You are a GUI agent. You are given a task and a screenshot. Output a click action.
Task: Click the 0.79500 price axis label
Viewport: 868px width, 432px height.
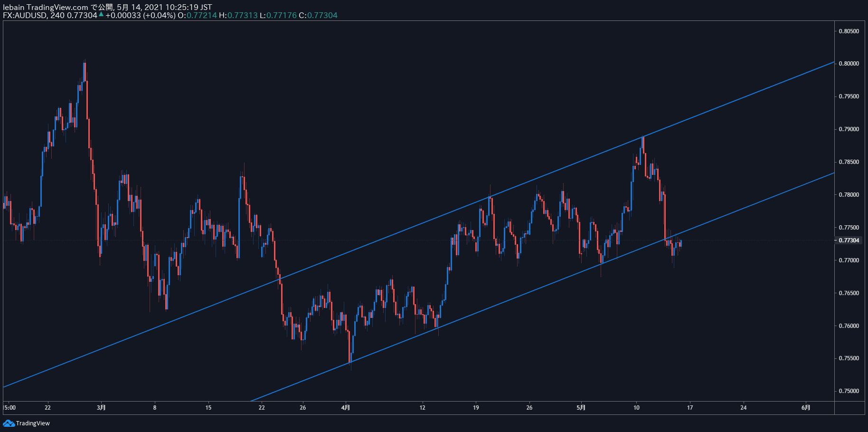[849, 96]
